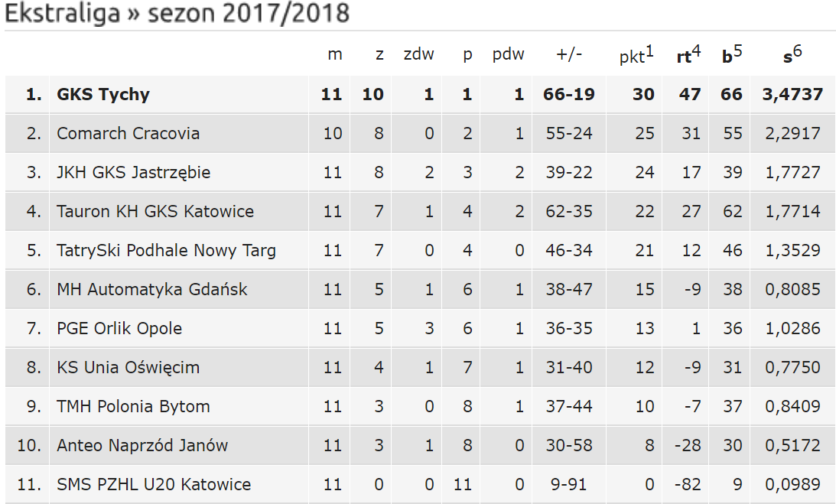
Task: Click the zdw column header
Action: click(x=418, y=54)
